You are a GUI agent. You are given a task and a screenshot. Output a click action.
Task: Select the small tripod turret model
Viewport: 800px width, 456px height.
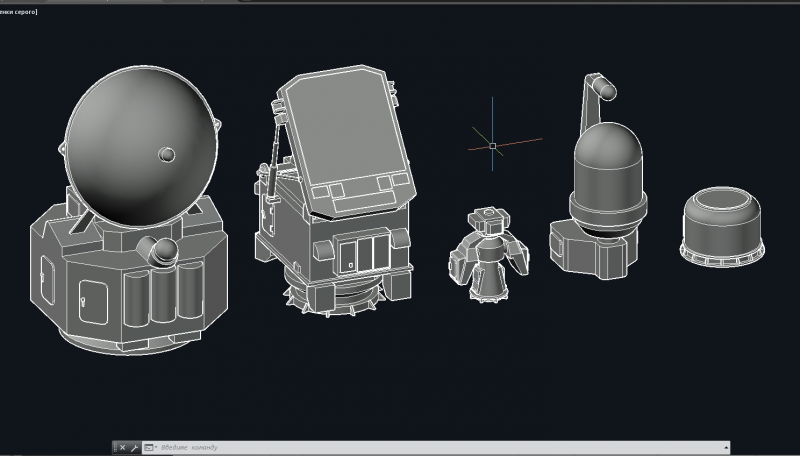pos(487,255)
